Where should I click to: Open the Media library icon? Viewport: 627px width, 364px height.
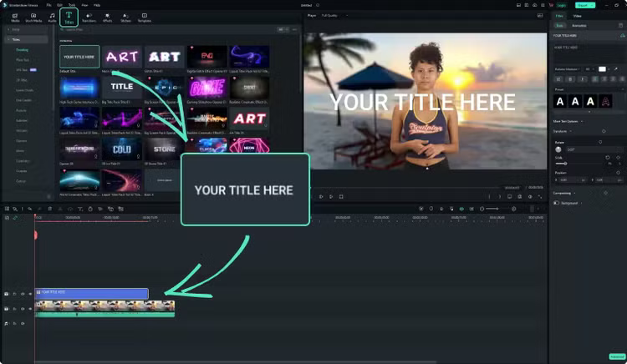click(15, 16)
